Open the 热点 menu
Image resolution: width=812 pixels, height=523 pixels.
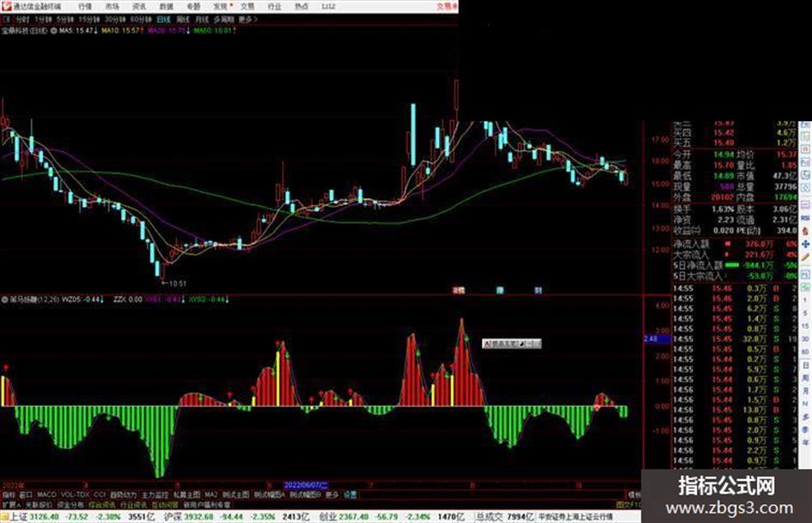tap(302, 6)
